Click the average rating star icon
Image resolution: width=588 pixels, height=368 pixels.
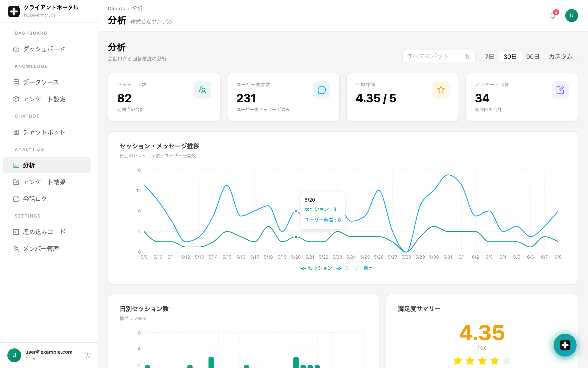(441, 90)
